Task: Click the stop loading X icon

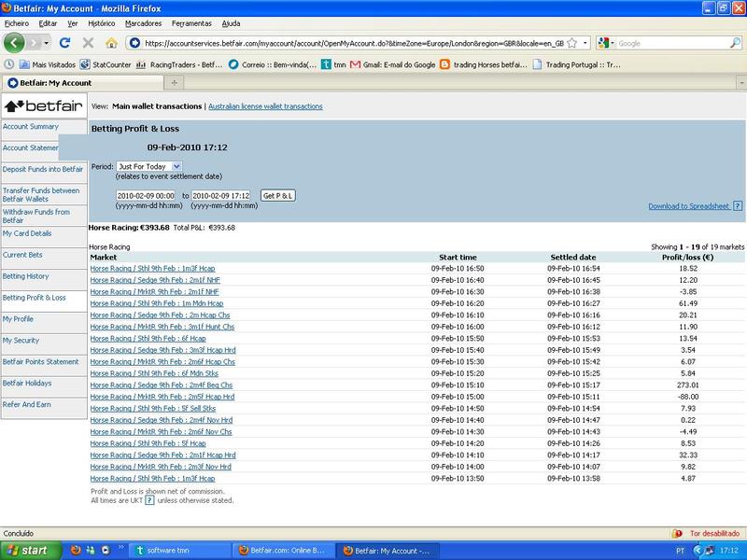Action: [x=88, y=43]
